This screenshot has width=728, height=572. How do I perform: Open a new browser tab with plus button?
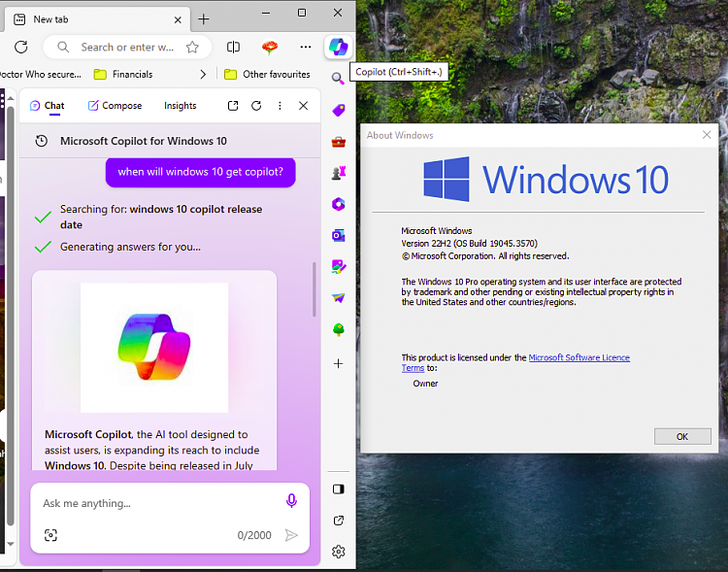click(204, 19)
